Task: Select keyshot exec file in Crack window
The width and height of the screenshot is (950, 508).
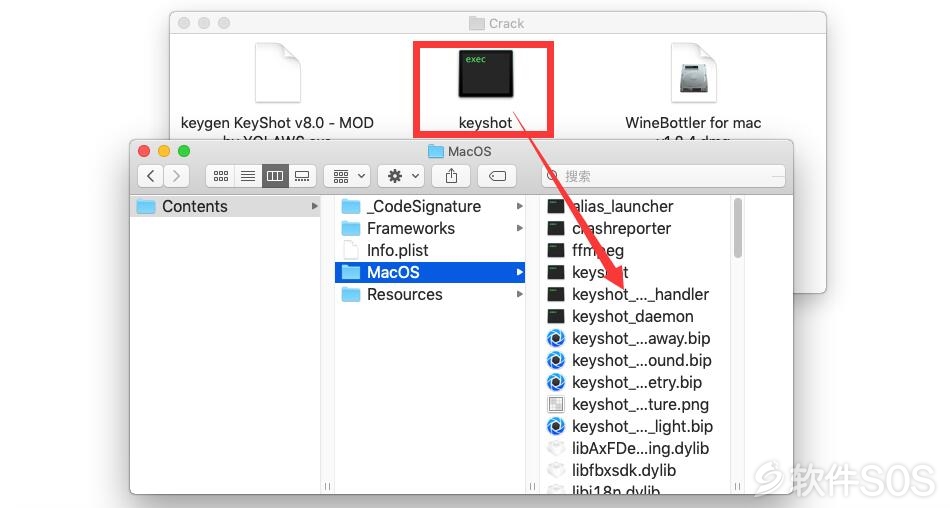Action: (485, 88)
